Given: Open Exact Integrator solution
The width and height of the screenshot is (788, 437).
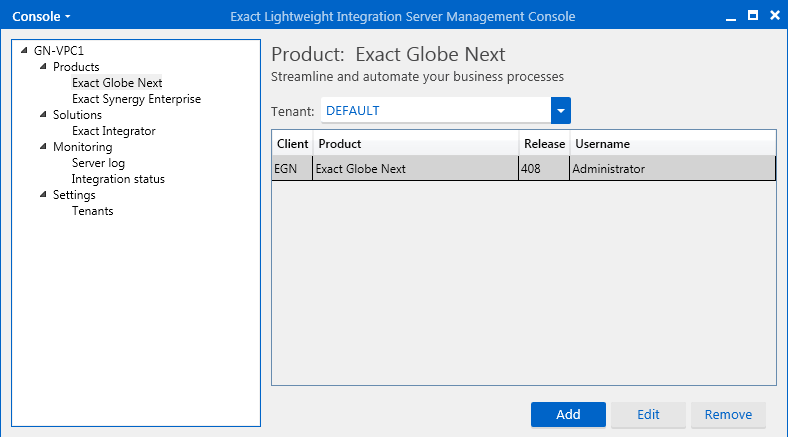Looking at the screenshot, I should (x=114, y=131).
